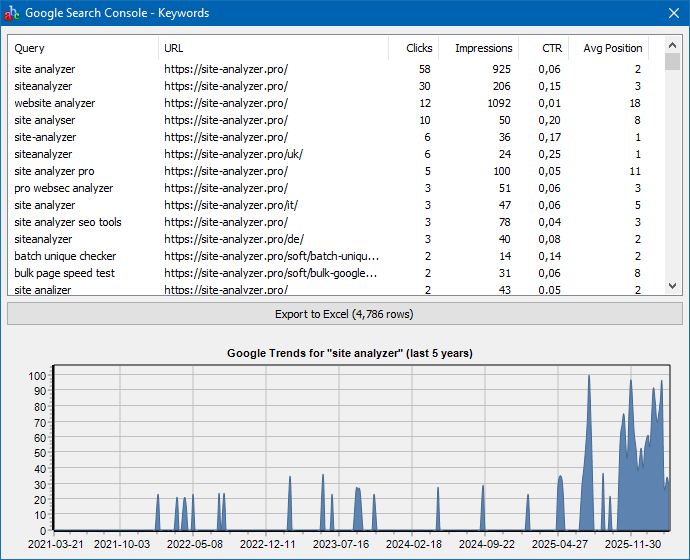Viewport: 690px width, 560px height.
Task: Click the average position 18 cell
Action: [635, 103]
